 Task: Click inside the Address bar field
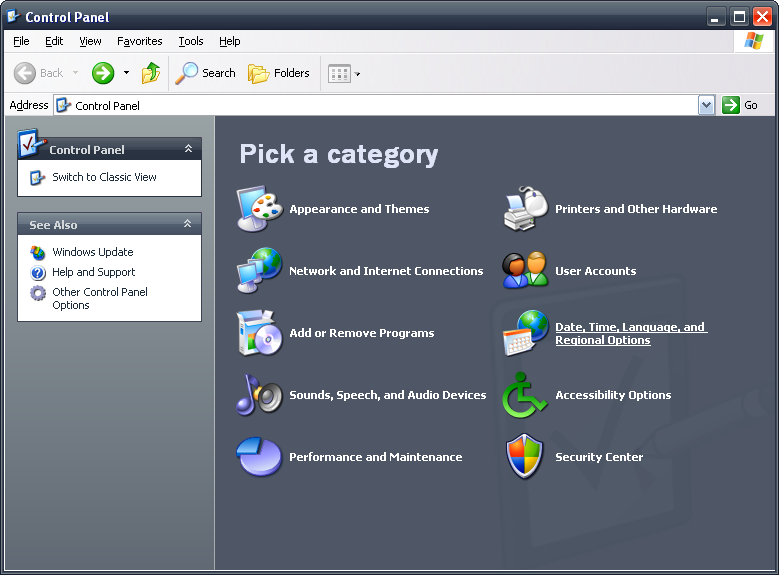(x=376, y=105)
